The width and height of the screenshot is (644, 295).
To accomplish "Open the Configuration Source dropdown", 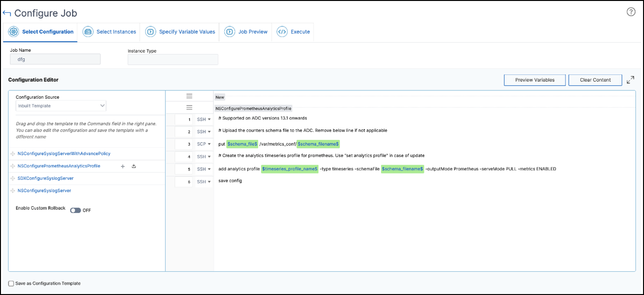I will (x=61, y=106).
